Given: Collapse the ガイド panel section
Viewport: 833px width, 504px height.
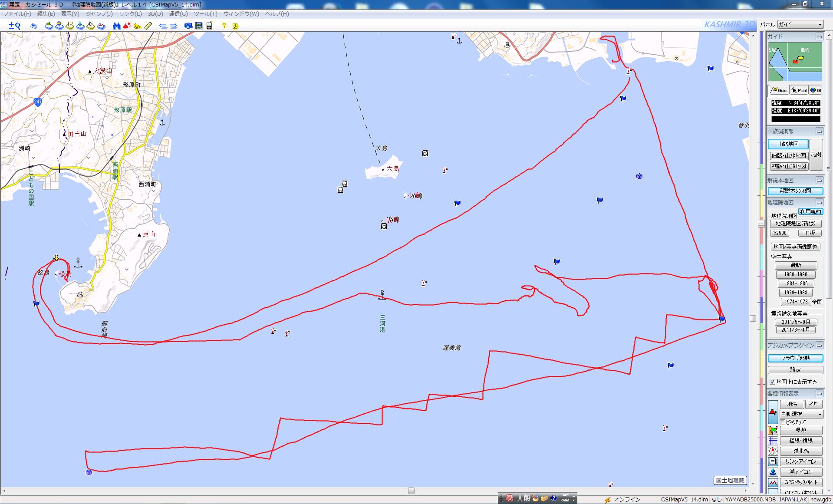Looking at the screenshot, I should point(819,37).
